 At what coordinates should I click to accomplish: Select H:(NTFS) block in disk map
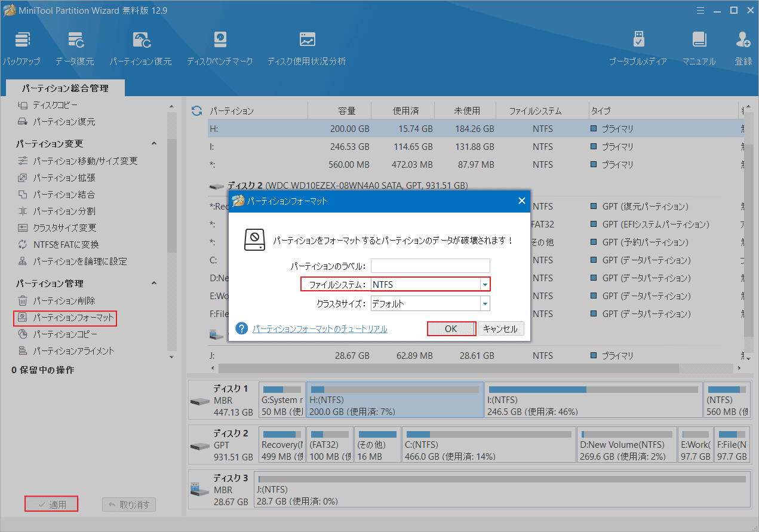[x=395, y=400]
